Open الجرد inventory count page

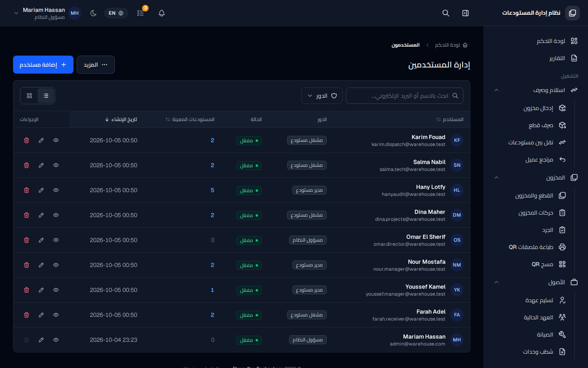click(530, 230)
